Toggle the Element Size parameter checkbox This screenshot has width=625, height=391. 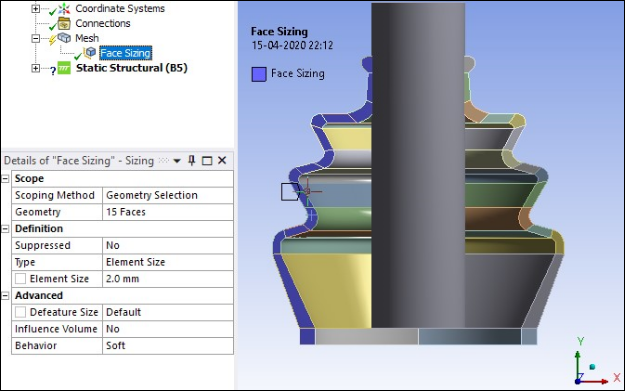pos(20,279)
